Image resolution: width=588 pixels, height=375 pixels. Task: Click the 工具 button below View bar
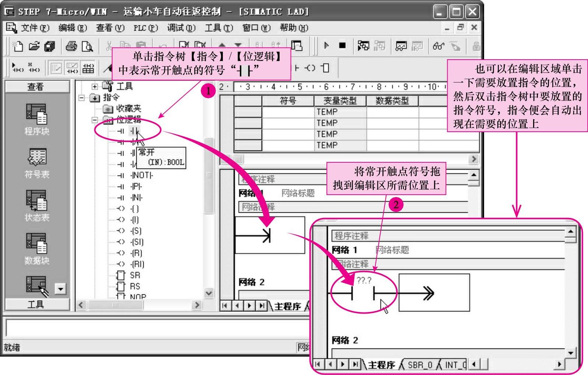click(37, 304)
